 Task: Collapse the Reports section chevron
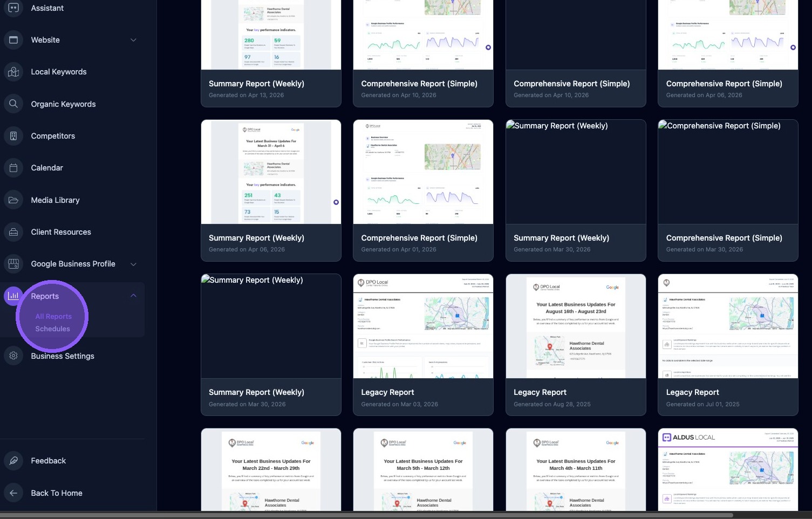[133, 296]
